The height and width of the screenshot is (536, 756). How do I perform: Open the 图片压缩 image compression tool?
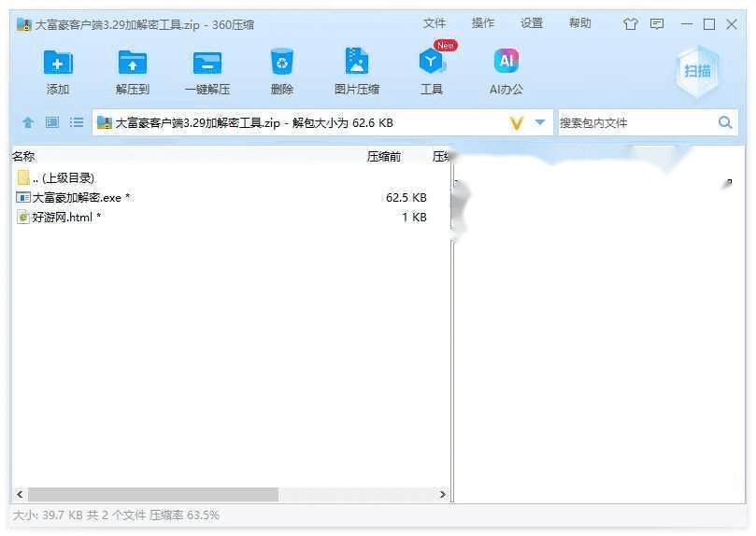(356, 63)
